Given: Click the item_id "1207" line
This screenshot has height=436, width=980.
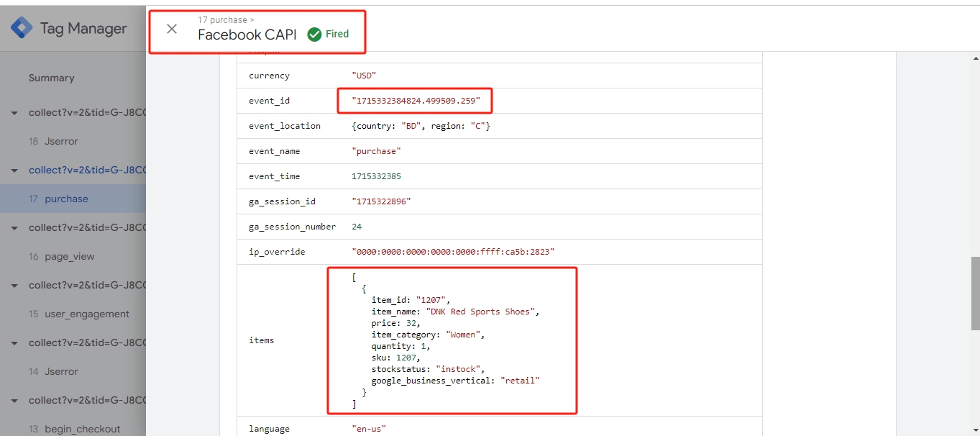Looking at the screenshot, I should (411, 300).
